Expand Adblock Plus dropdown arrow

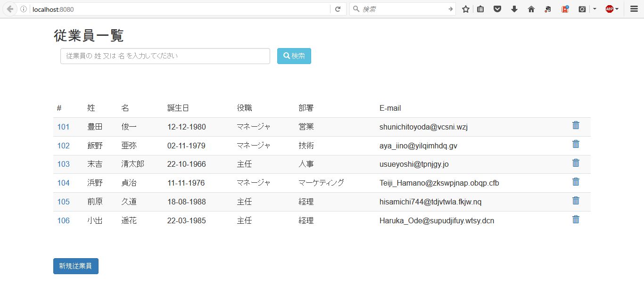(x=617, y=9)
